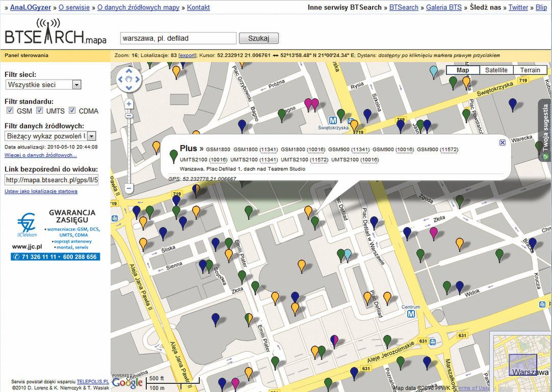
Task: Click the cyan marker near the Map button
Action: click(x=434, y=71)
